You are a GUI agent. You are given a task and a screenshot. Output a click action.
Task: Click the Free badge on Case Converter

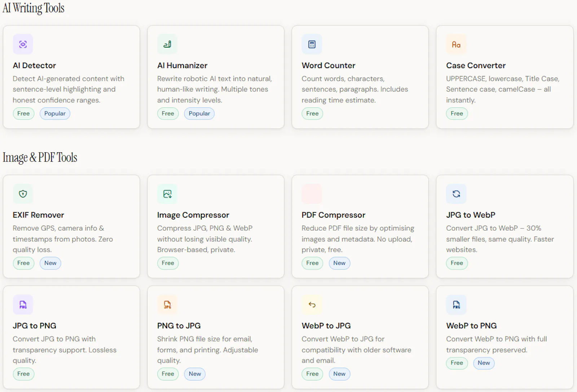pyautogui.click(x=457, y=113)
